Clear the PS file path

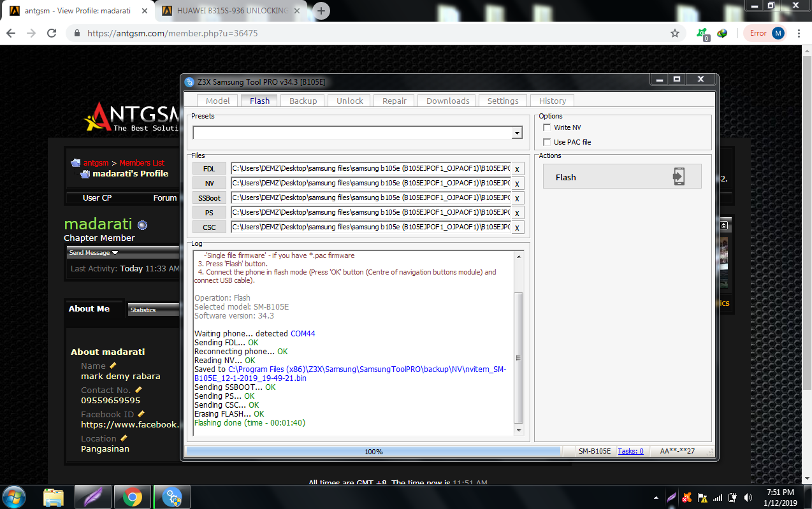(x=517, y=213)
